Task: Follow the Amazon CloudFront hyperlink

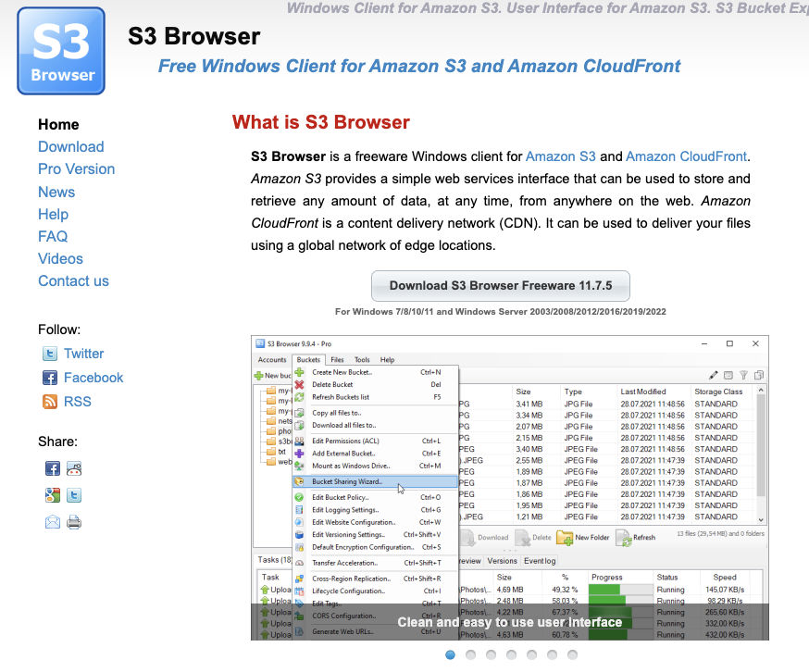Action: [x=686, y=156]
